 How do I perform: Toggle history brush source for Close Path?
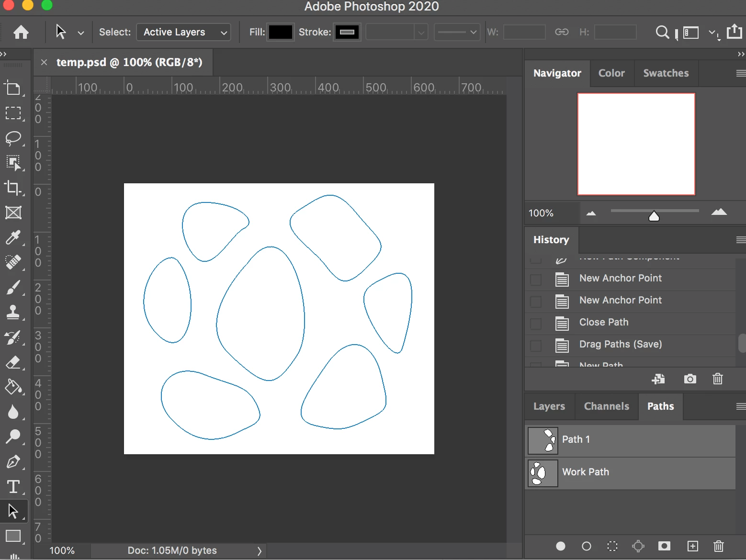[536, 324]
